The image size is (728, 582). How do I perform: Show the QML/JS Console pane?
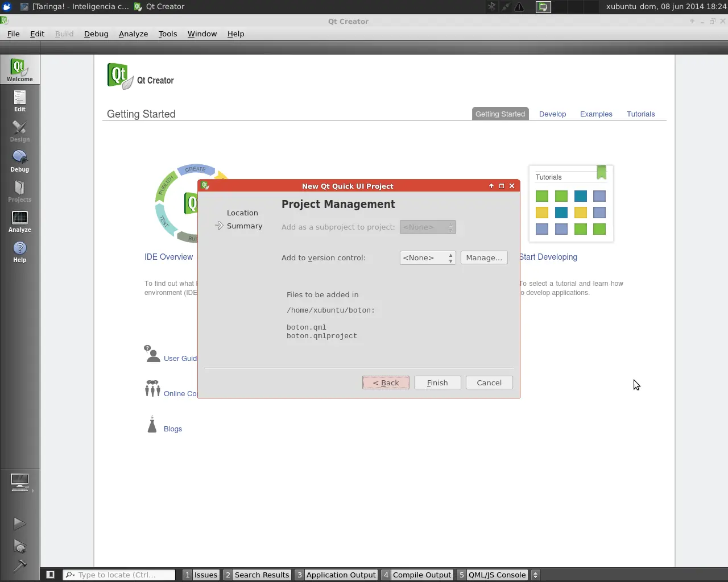coord(492,575)
